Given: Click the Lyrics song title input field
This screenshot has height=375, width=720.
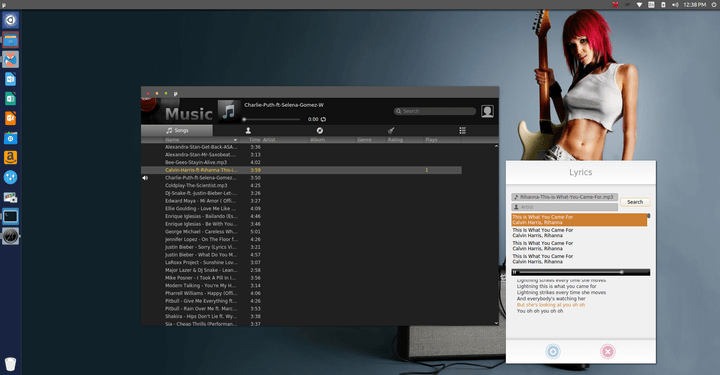Looking at the screenshot, I should [x=564, y=197].
